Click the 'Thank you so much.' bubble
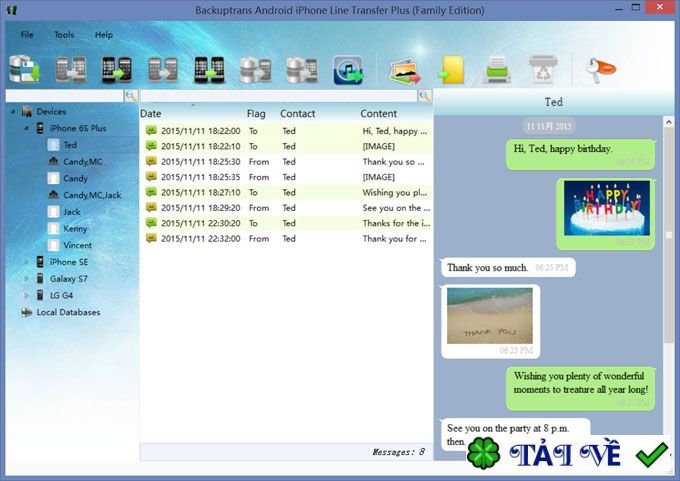This screenshot has height=481, width=680. [508, 268]
